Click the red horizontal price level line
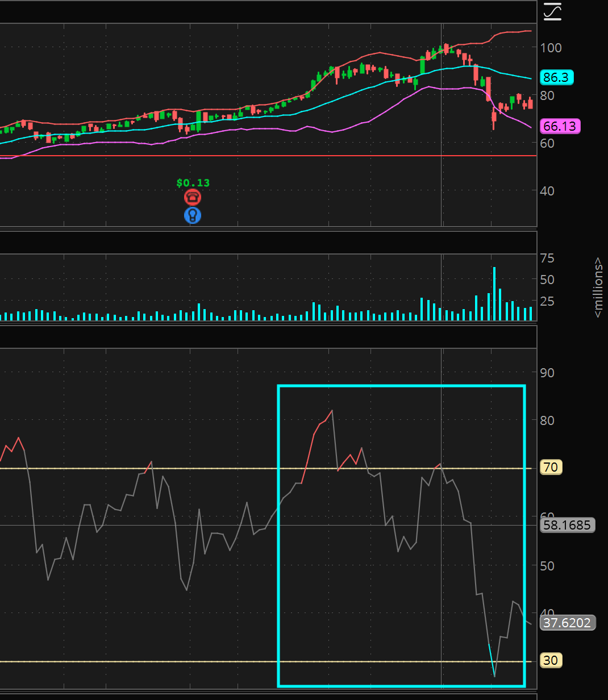The image size is (608, 700). (x=268, y=156)
